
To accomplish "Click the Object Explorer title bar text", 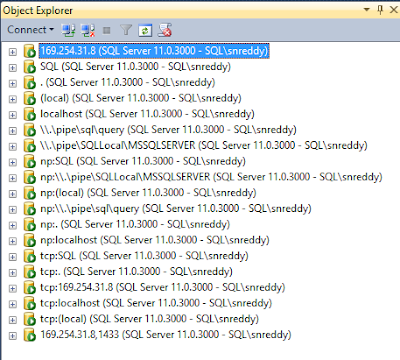I will click(x=38, y=10).
